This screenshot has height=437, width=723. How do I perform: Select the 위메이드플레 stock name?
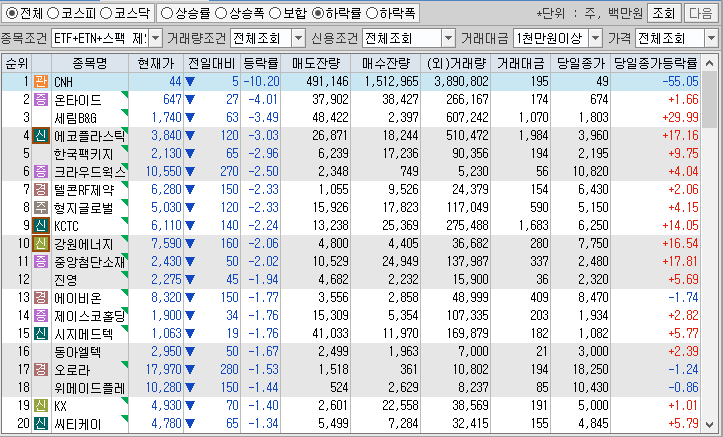click(89, 388)
